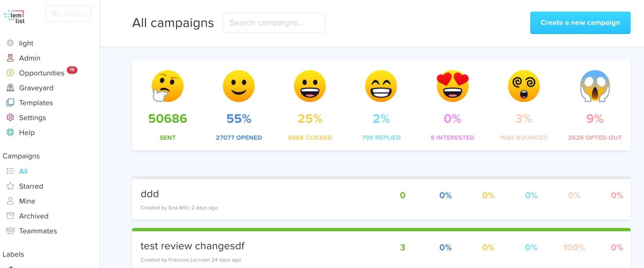Open the light theme gear icon
Image resolution: width=644 pixels, height=268 pixels.
[x=10, y=43]
